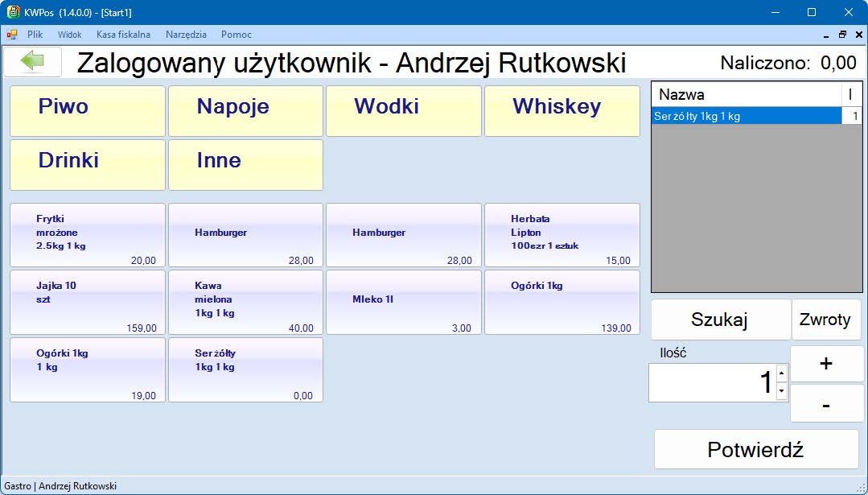Add Kawa mielona 1kg to order
The height and width of the screenshot is (495, 868).
245,302
